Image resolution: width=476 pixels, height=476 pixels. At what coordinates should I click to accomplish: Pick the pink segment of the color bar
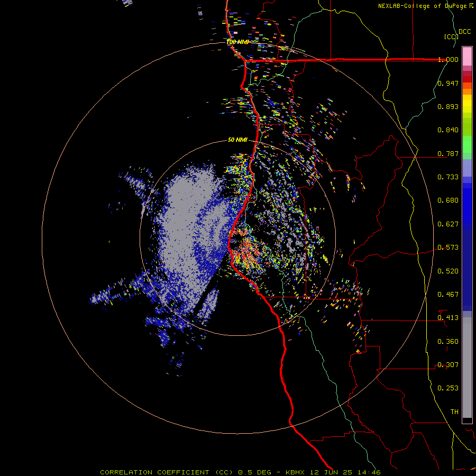point(467,56)
